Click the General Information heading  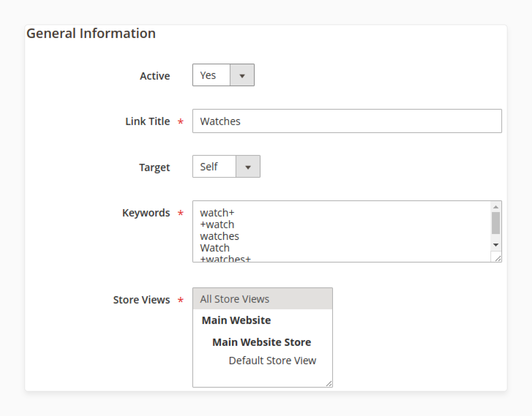(91, 33)
